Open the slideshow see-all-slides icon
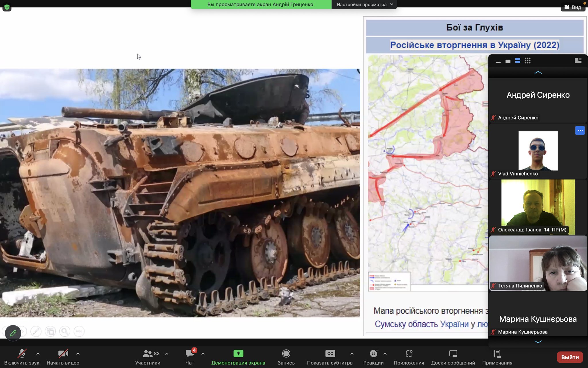This screenshot has width=588, height=368. [x=51, y=331]
